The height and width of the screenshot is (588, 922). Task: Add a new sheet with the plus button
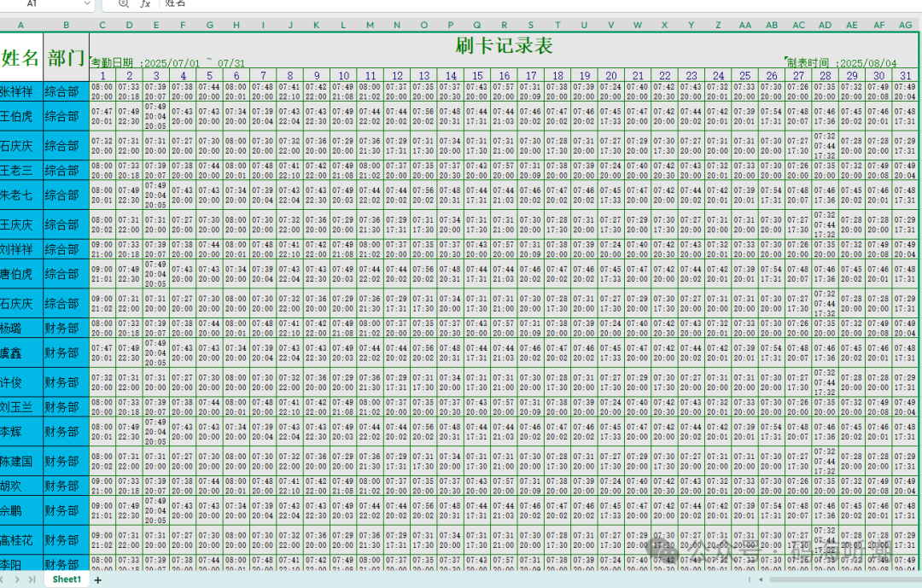(98, 580)
